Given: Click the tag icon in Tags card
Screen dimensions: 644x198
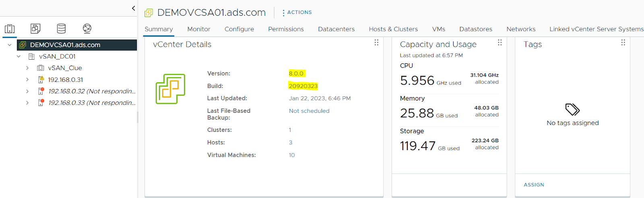Looking at the screenshot, I should pyautogui.click(x=572, y=109).
